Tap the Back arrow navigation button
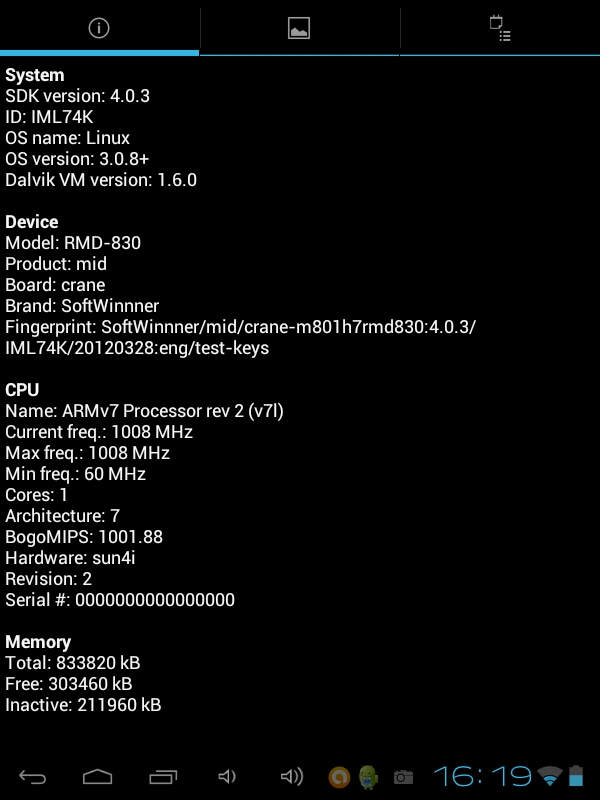600x800 pixels. coord(33,777)
